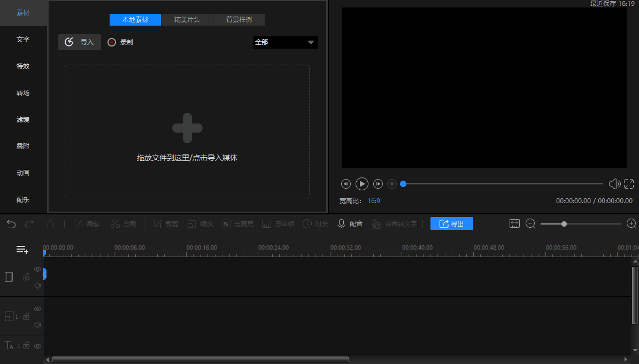The height and width of the screenshot is (364, 639).
Task: Toggle lock on the text track
Action: [26, 346]
